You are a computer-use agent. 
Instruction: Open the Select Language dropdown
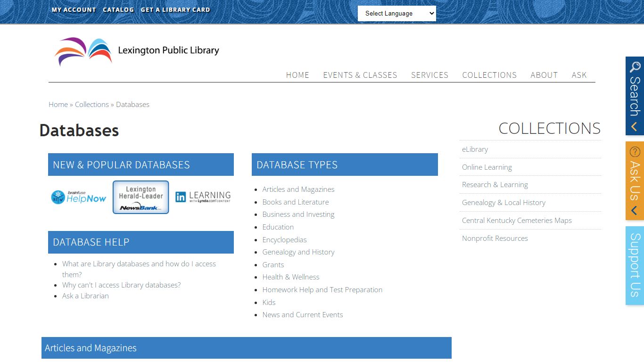click(x=397, y=13)
